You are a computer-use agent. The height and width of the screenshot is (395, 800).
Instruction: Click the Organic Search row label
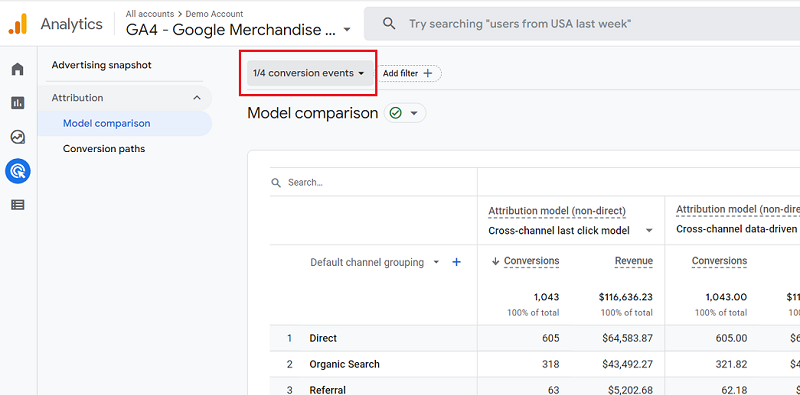point(344,364)
